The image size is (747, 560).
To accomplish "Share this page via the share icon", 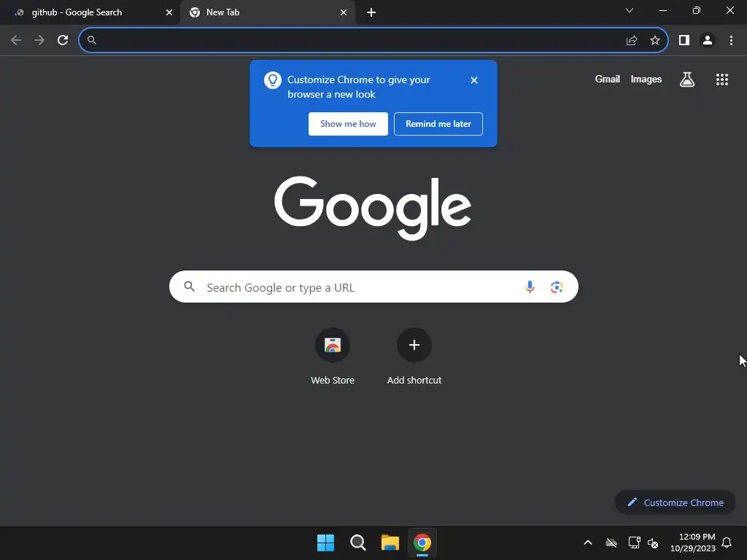I will 632,41.
